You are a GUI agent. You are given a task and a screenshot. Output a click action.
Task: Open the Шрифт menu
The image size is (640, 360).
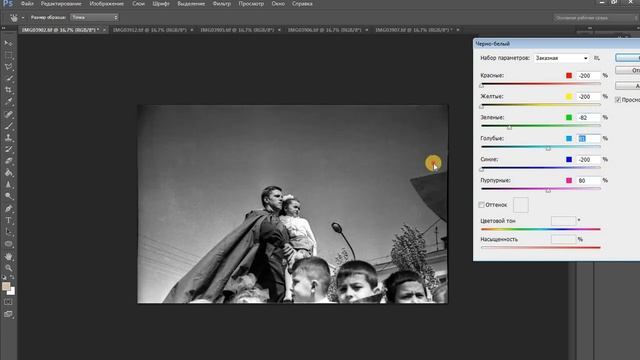pos(161,4)
